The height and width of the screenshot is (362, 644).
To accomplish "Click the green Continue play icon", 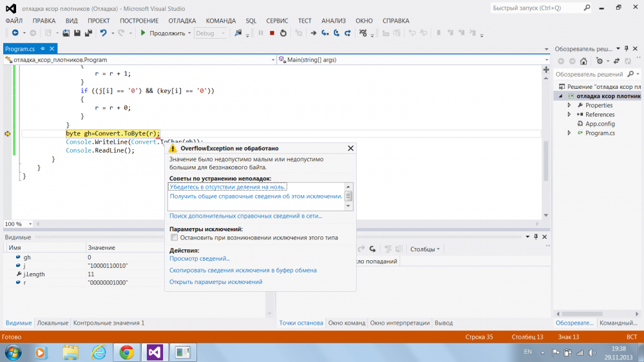I will [x=143, y=33].
